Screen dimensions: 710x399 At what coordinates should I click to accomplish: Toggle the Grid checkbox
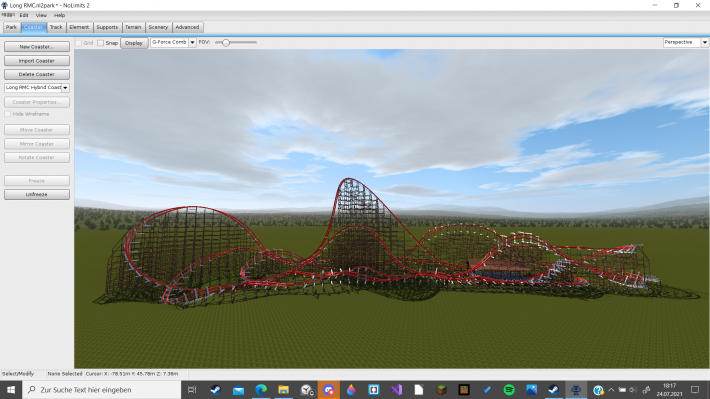pos(79,43)
